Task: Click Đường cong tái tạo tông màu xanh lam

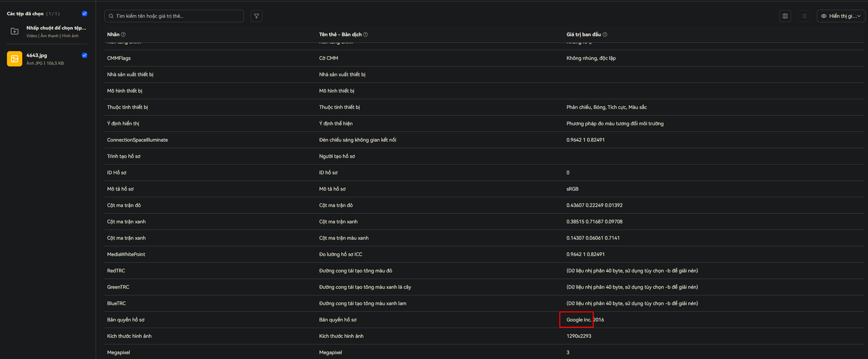Action: pos(363,303)
